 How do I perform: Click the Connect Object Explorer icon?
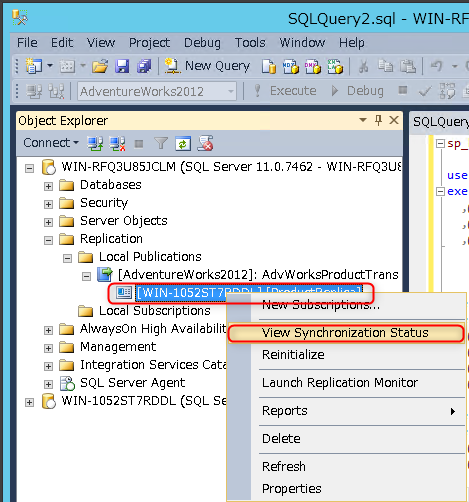point(95,144)
